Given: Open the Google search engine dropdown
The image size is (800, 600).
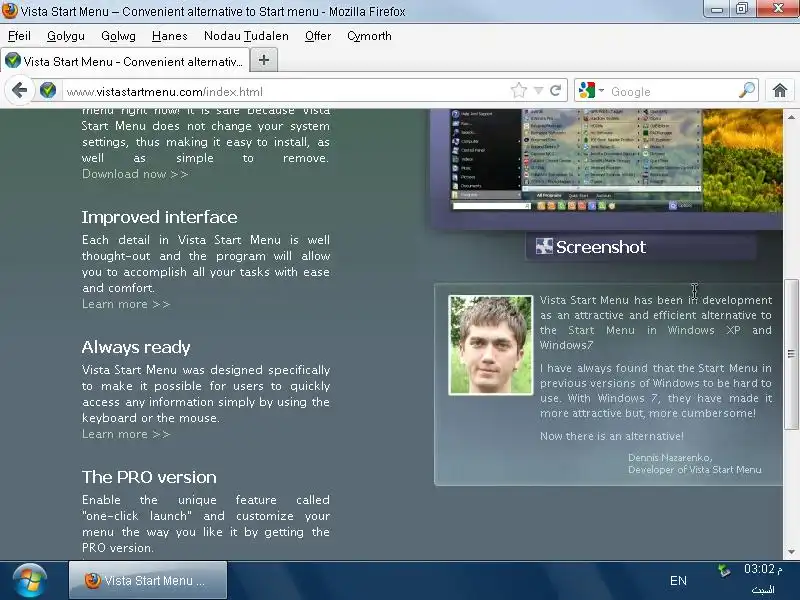Looking at the screenshot, I should 591,91.
